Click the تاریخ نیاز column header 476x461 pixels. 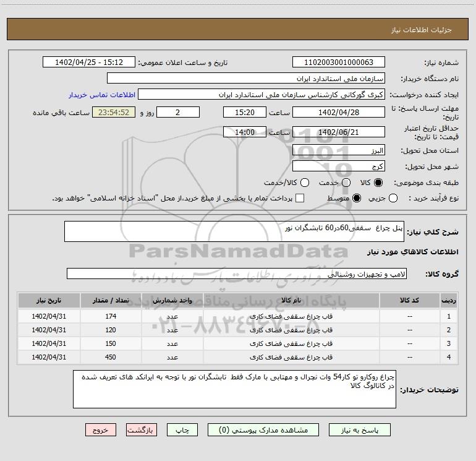tap(49, 301)
